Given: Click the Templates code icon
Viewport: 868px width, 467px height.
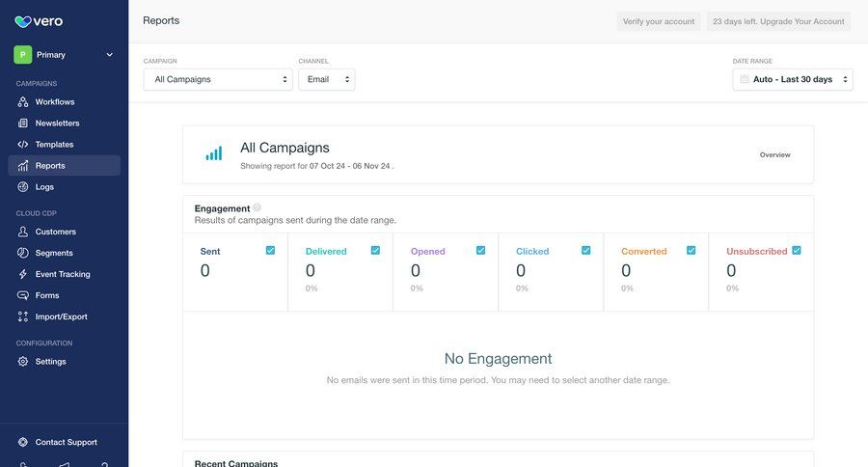Looking at the screenshot, I should tap(23, 144).
